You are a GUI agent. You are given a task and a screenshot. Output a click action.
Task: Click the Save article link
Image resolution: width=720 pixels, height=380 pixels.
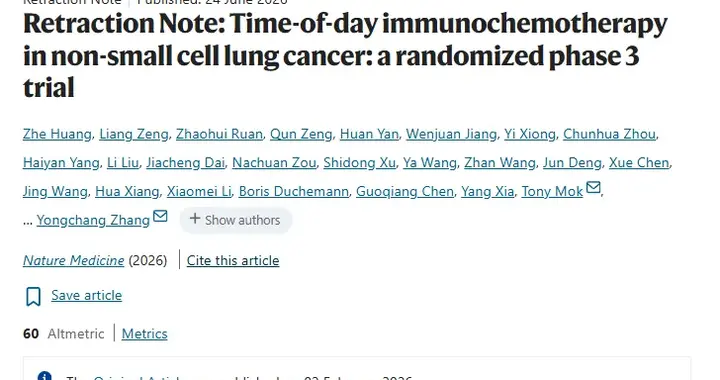[x=86, y=295]
